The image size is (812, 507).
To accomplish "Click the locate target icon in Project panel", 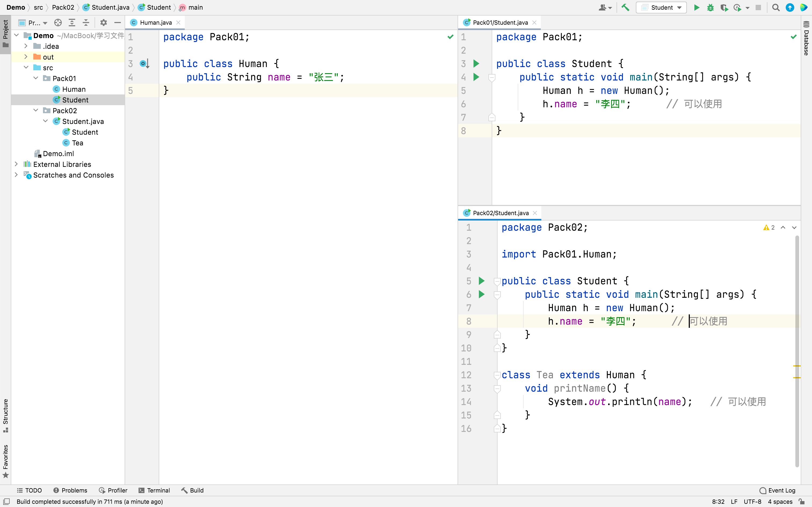I will tap(58, 23).
